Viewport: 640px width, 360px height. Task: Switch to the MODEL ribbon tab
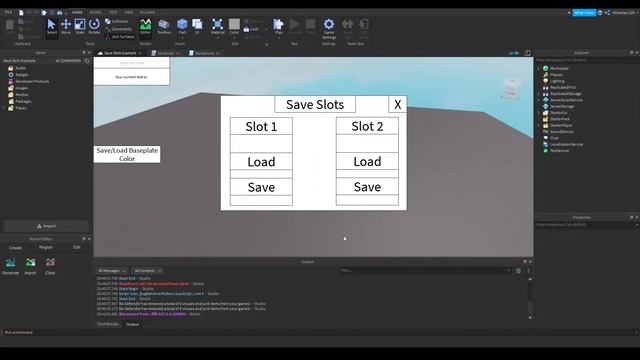tap(95, 12)
